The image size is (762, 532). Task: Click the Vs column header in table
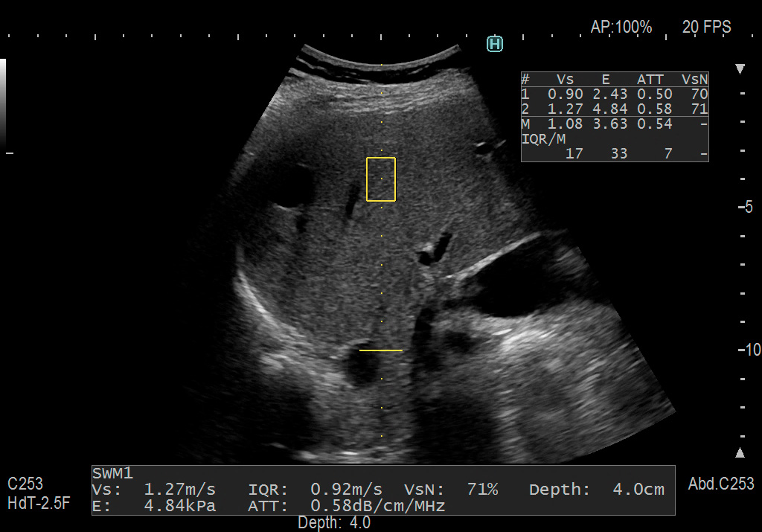click(566, 80)
